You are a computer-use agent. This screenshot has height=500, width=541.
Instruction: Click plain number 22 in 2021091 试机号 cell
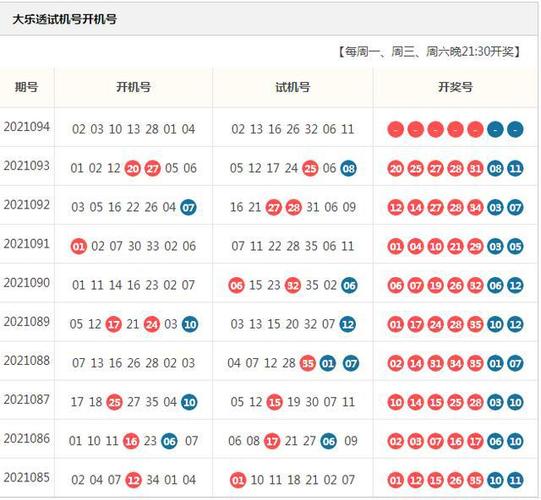tap(275, 246)
